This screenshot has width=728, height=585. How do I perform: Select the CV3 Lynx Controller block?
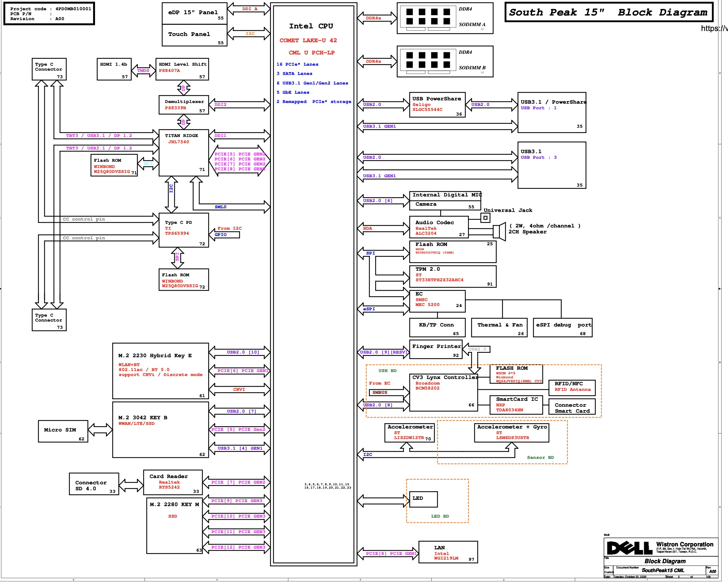(x=443, y=393)
